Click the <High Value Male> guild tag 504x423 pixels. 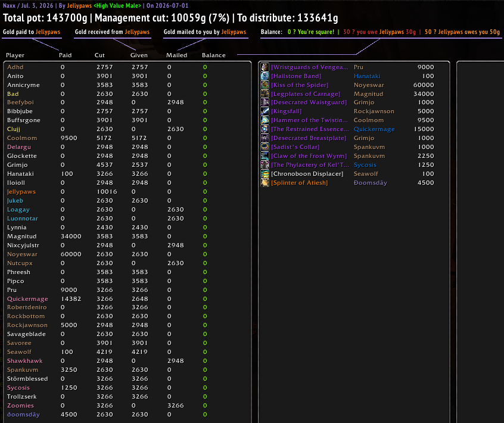(x=117, y=5)
